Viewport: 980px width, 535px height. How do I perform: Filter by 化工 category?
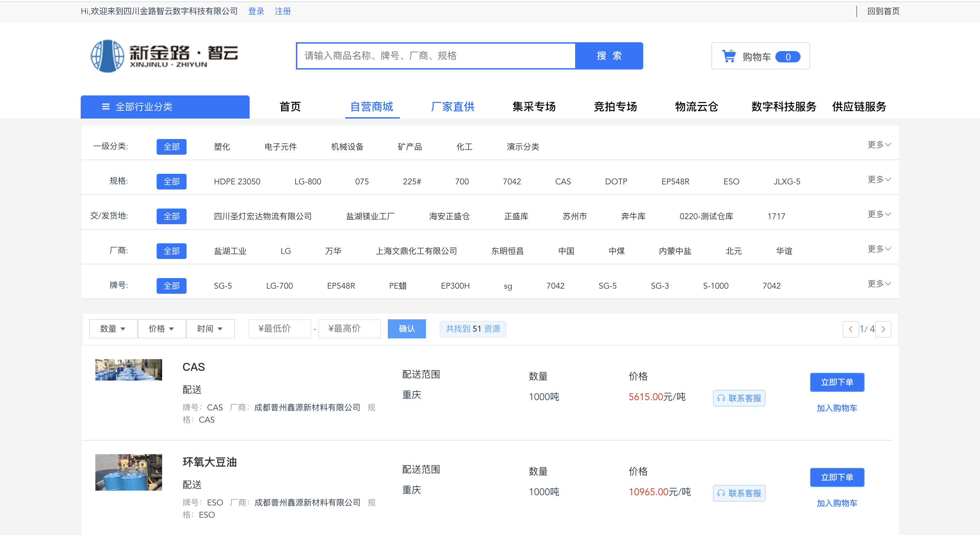(464, 147)
